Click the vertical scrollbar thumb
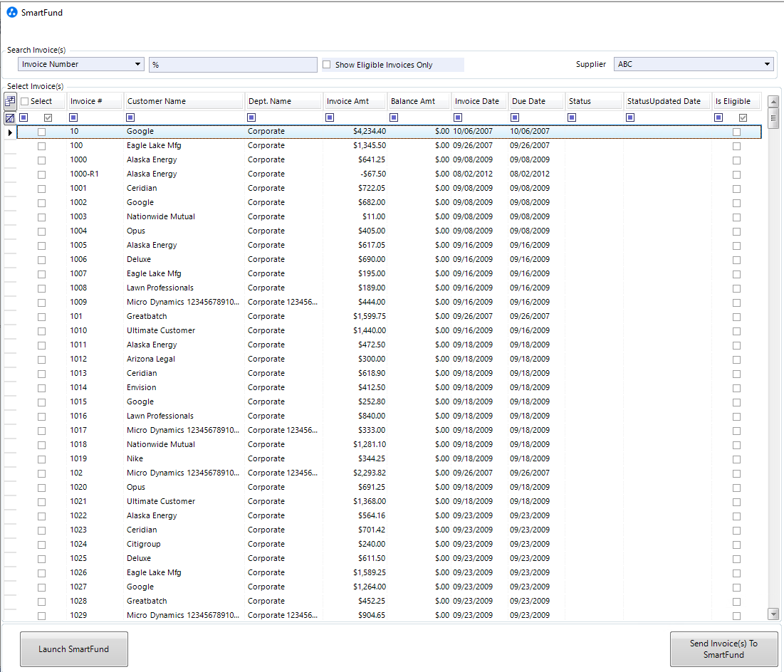 [x=773, y=118]
